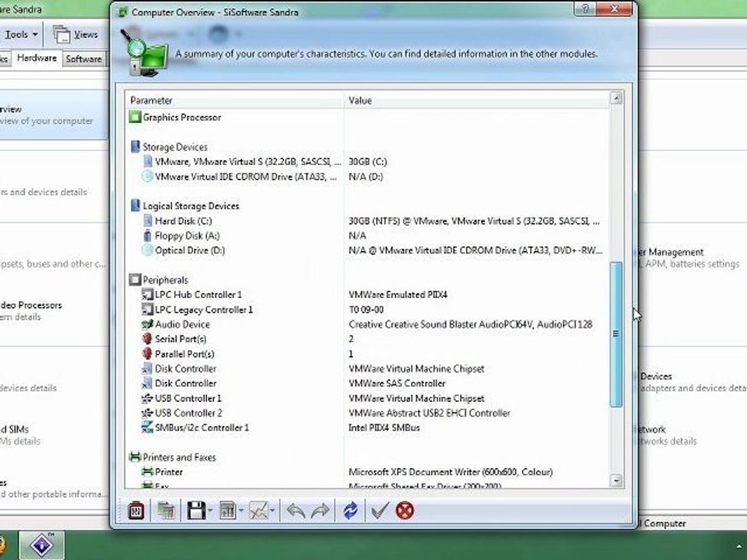Click the scrollbar up arrow in parameter list
This screenshot has height=560, width=747.
click(x=616, y=98)
